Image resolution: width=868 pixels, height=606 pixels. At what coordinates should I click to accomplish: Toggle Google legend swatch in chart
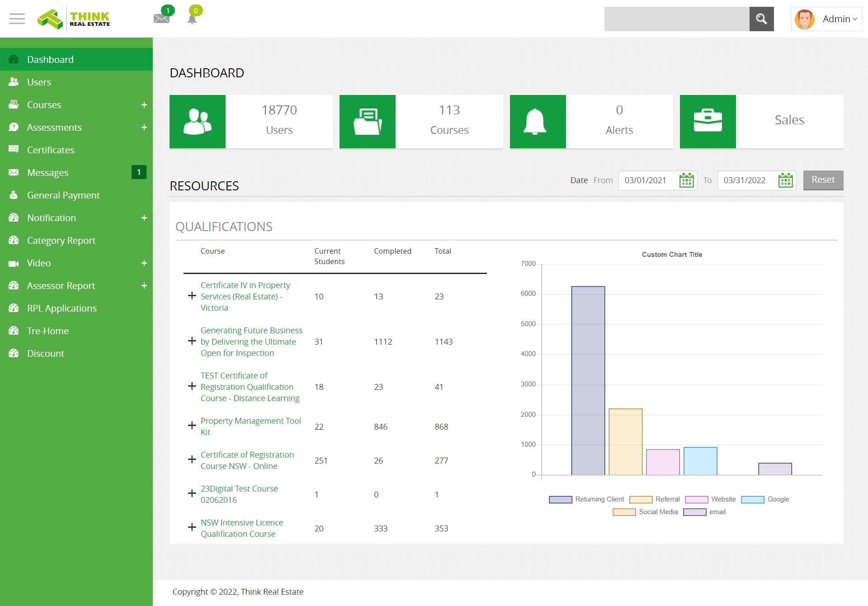tap(753, 499)
